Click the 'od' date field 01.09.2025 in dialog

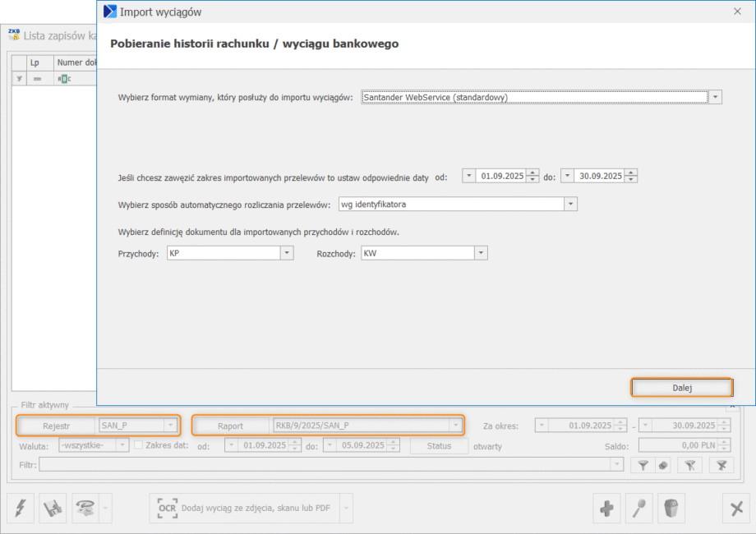[x=501, y=176]
